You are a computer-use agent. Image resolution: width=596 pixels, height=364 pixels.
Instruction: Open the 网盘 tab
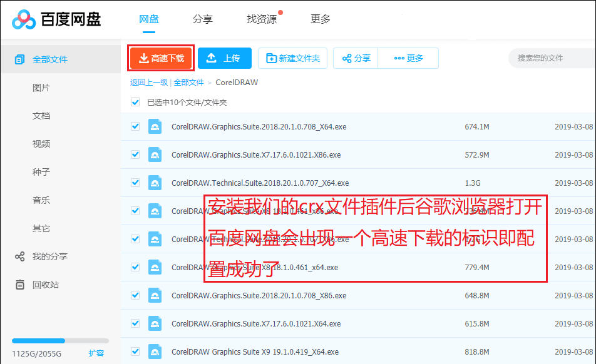click(x=149, y=19)
